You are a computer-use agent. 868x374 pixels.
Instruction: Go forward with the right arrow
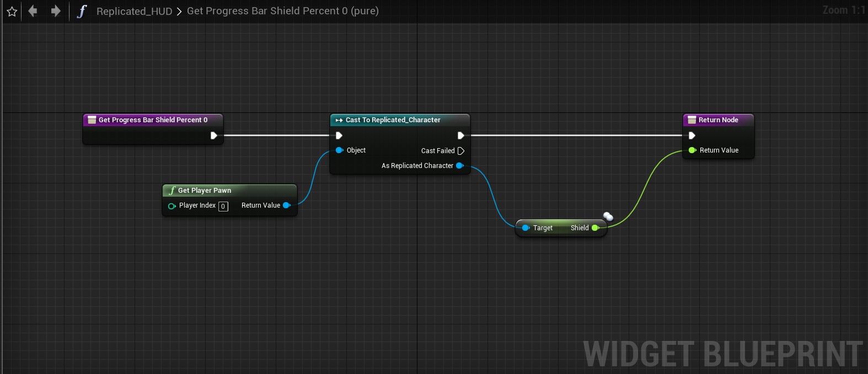pos(56,11)
